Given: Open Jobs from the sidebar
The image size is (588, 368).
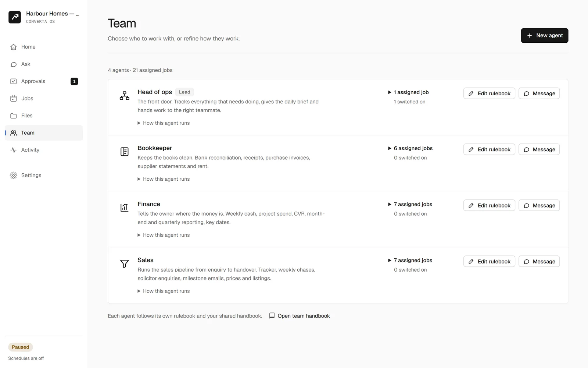Looking at the screenshot, I should pyautogui.click(x=44, y=98).
